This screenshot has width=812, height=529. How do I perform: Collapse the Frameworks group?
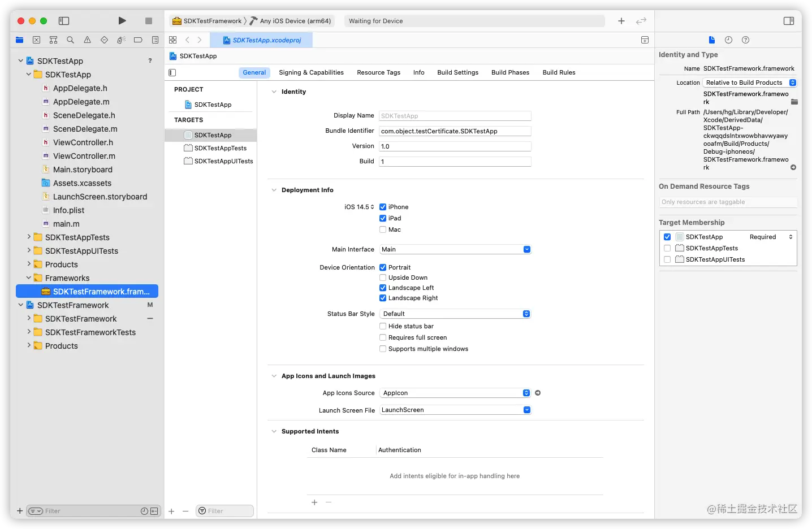(x=29, y=277)
